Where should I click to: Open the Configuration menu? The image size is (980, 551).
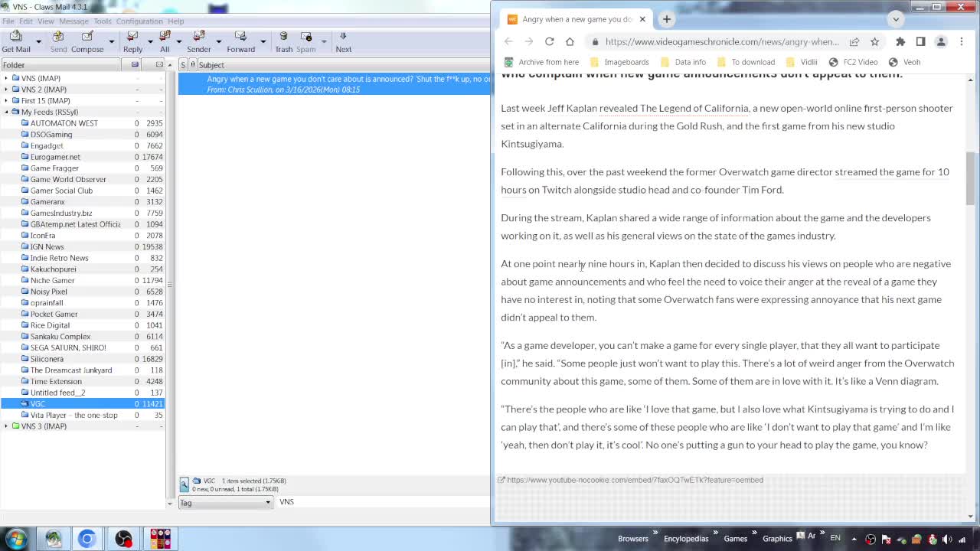(x=139, y=21)
